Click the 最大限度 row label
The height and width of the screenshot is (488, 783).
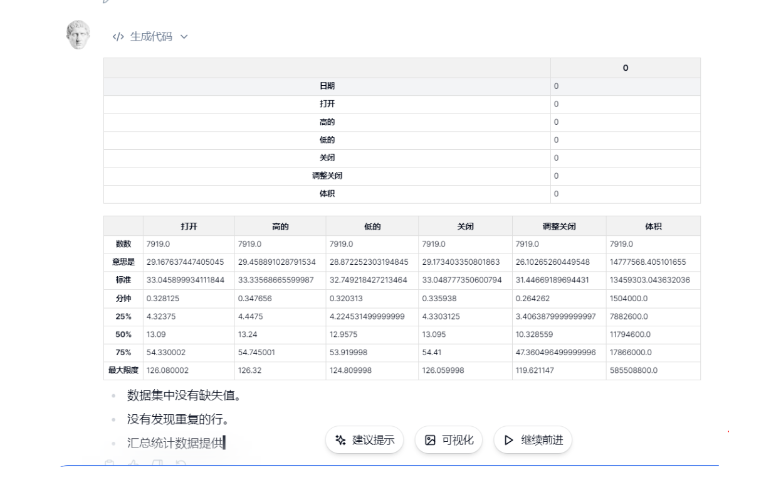[123, 372]
